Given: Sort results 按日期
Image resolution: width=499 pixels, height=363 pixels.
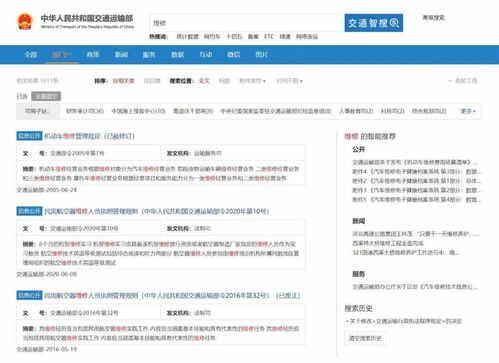Looking at the screenshot, I should pos(152,81).
